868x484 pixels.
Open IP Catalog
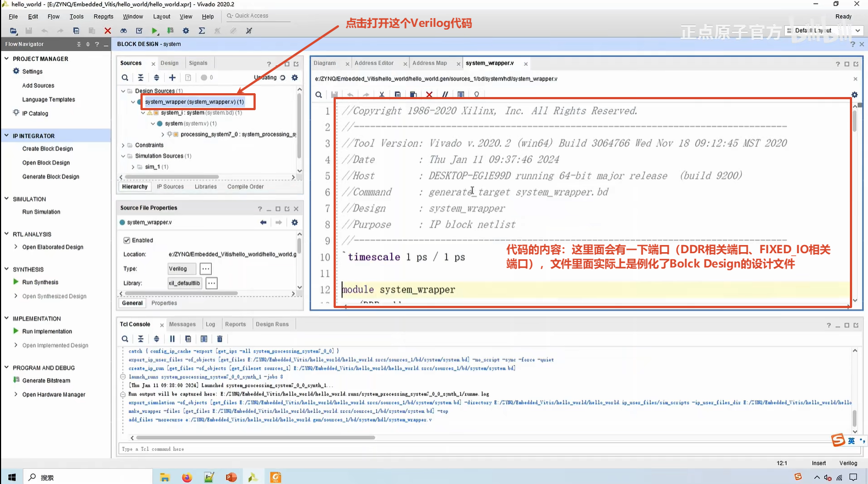pyautogui.click(x=35, y=113)
